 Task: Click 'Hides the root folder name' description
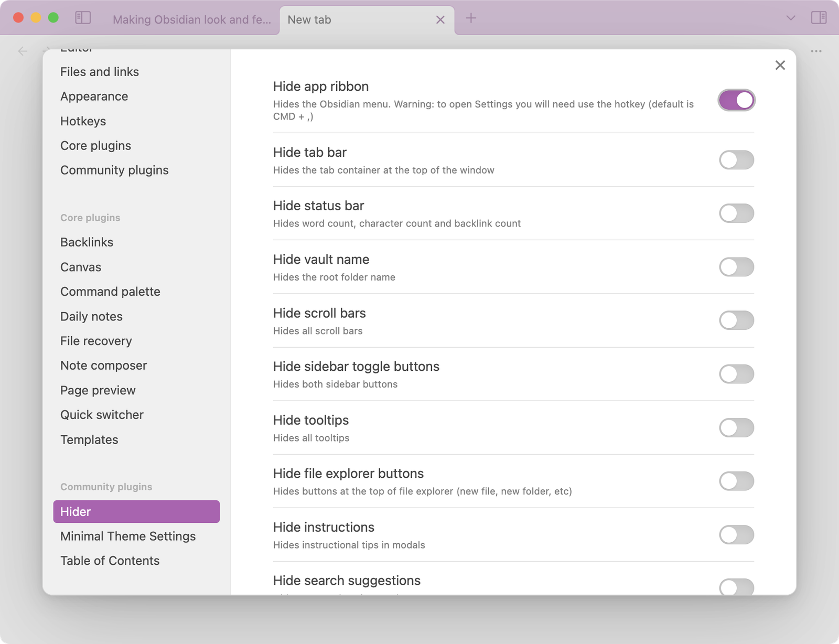(334, 277)
